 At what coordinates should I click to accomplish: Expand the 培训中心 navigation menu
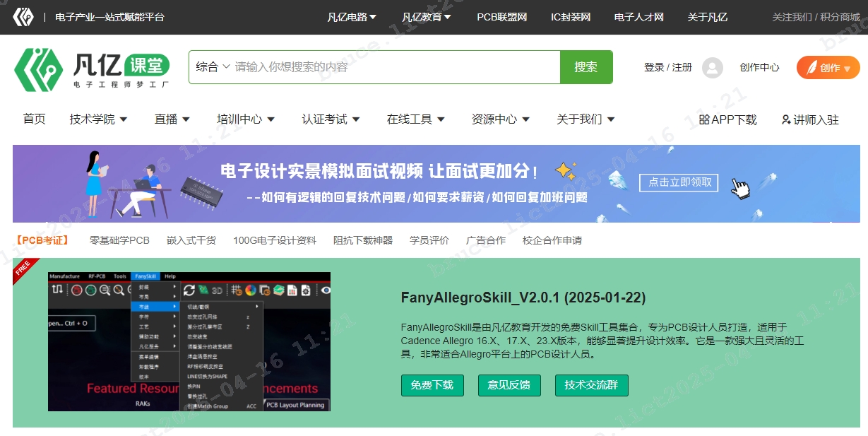(x=246, y=119)
